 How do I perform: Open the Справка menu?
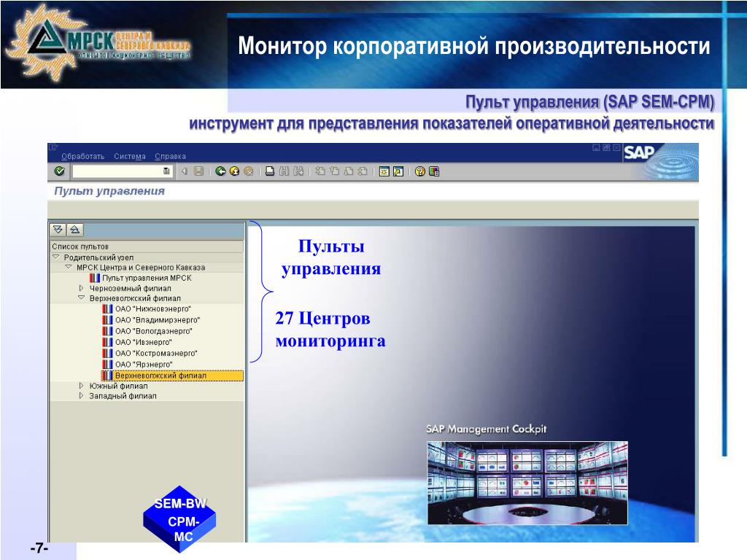(x=170, y=156)
